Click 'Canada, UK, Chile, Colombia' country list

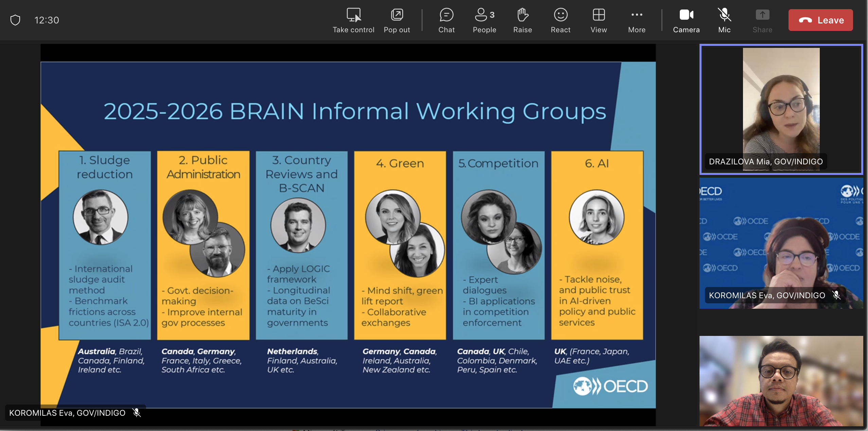497,360
